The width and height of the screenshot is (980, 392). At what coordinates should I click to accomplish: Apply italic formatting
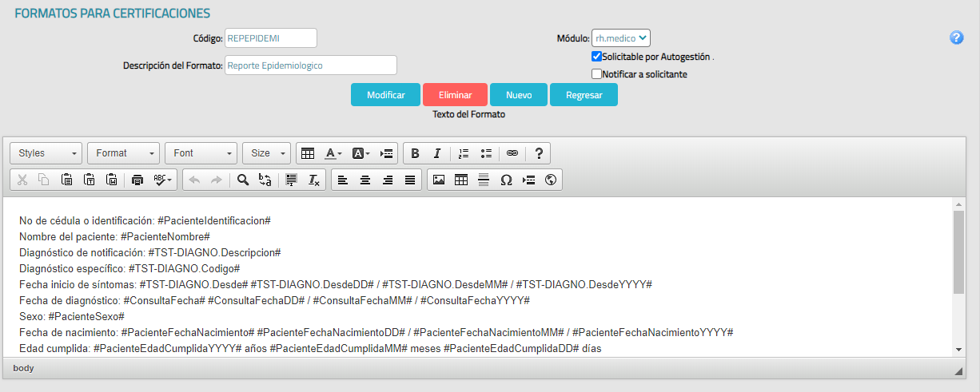[x=436, y=153]
